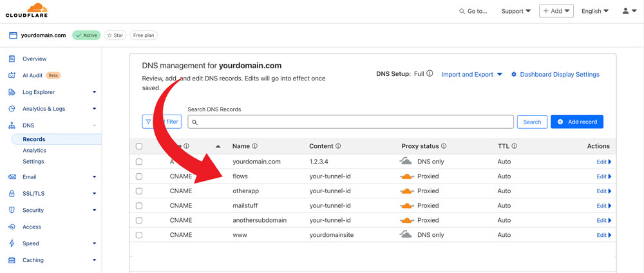Select Settings under DNS
This screenshot has width=644, height=273.
[33, 162]
